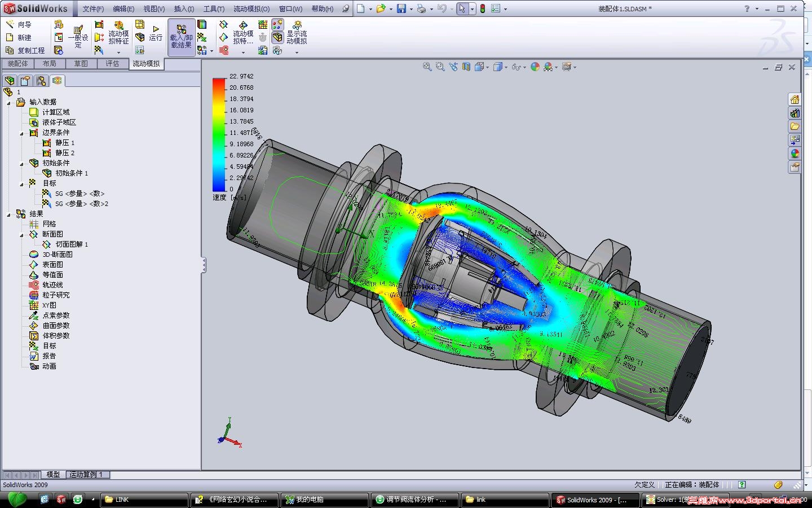The image size is (812, 508).
Task: Collapse the 边界条件 Boundary Conditions node
Action: click(21, 133)
